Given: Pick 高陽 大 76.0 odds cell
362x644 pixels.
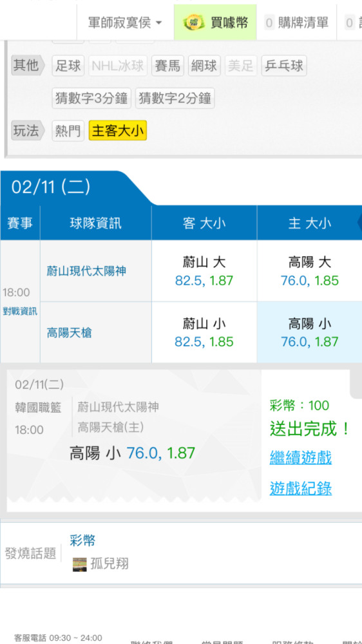Looking at the screenshot, I should (x=310, y=271).
